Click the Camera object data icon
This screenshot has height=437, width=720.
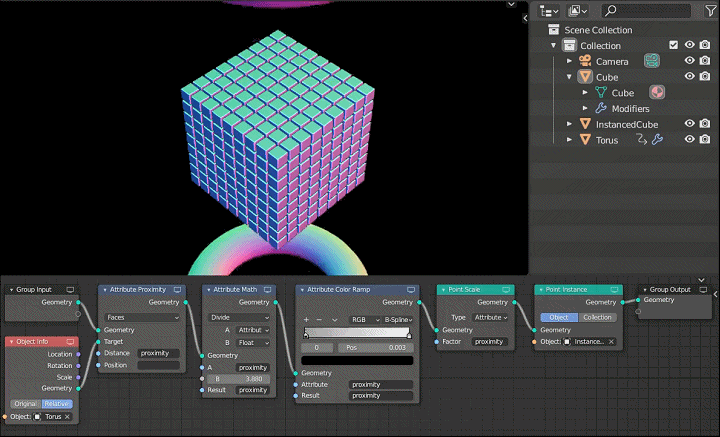pyautogui.click(x=652, y=61)
